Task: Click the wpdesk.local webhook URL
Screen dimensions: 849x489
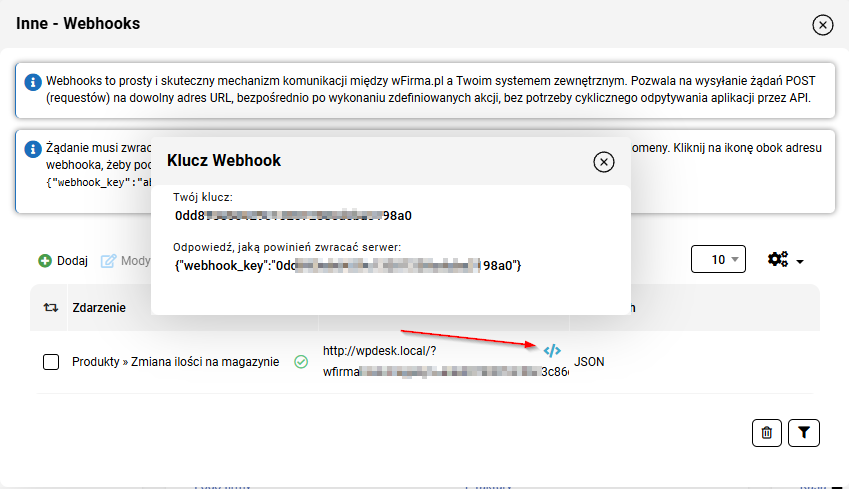Action: point(379,351)
